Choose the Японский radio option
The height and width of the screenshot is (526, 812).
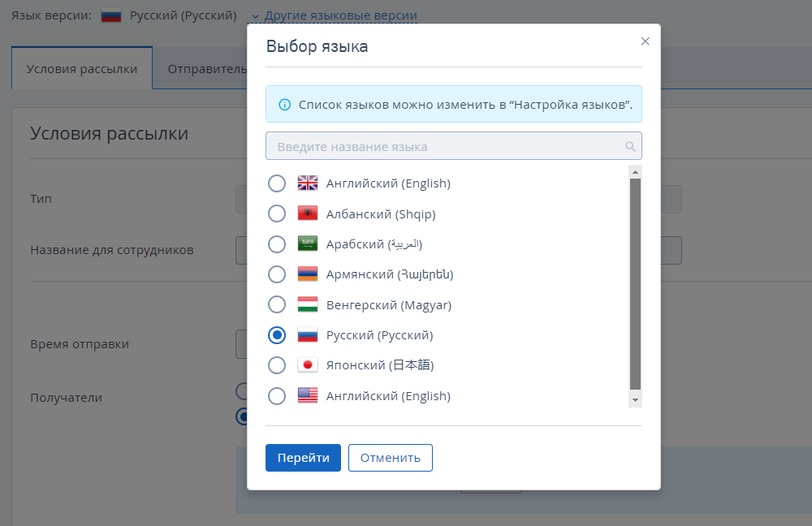click(277, 365)
